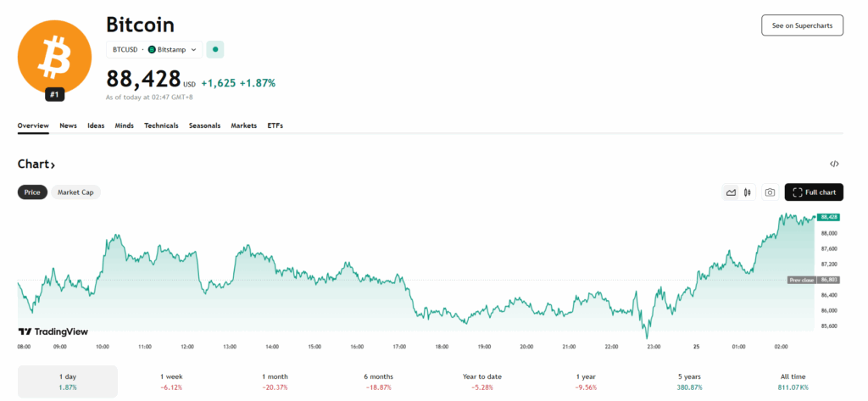Take a chart snapshot with camera icon

[x=770, y=192]
